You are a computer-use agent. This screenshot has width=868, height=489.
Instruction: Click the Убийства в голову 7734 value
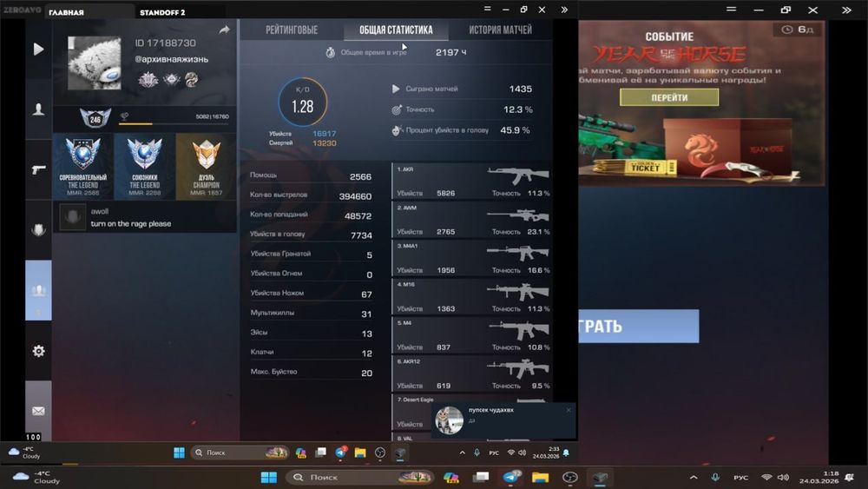point(361,235)
